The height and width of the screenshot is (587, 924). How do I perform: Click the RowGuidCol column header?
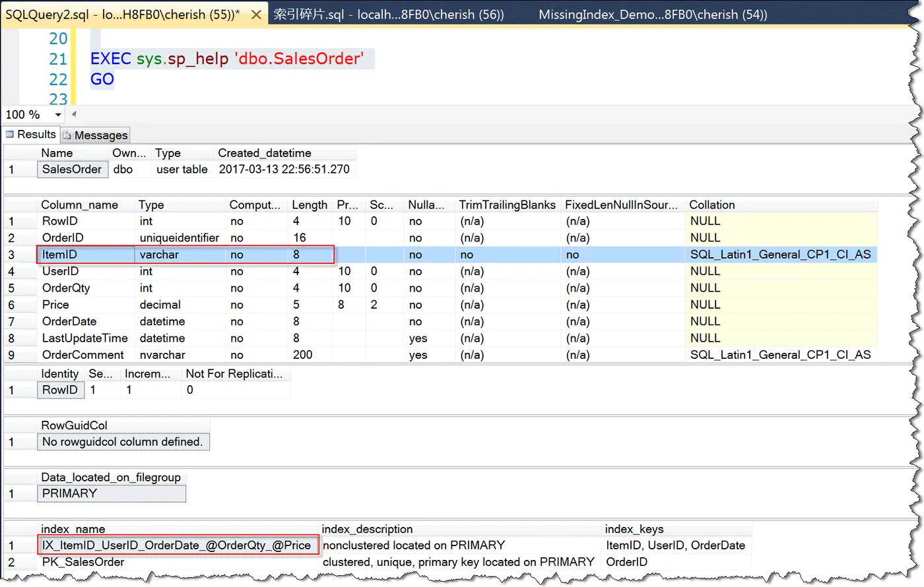tap(123, 425)
